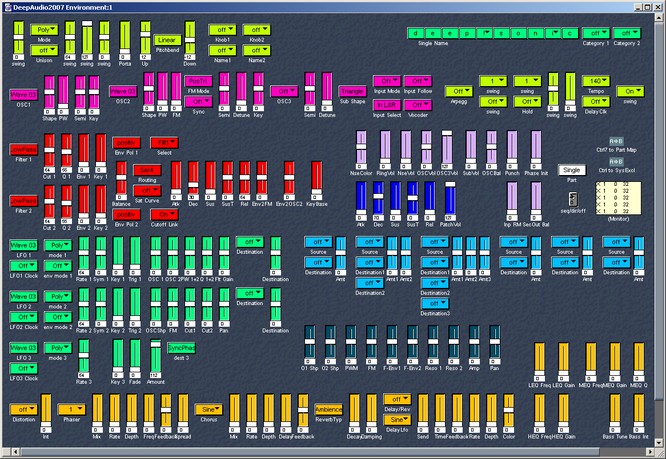Image resolution: width=666 pixels, height=459 pixels.
Task: Click the Cut 1 filter slider
Action: pos(49,151)
